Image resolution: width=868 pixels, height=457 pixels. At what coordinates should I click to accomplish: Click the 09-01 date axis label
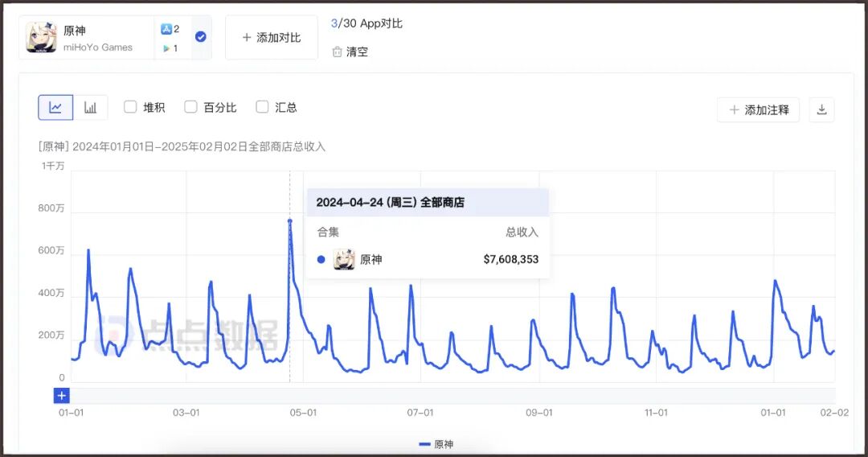(x=539, y=413)
